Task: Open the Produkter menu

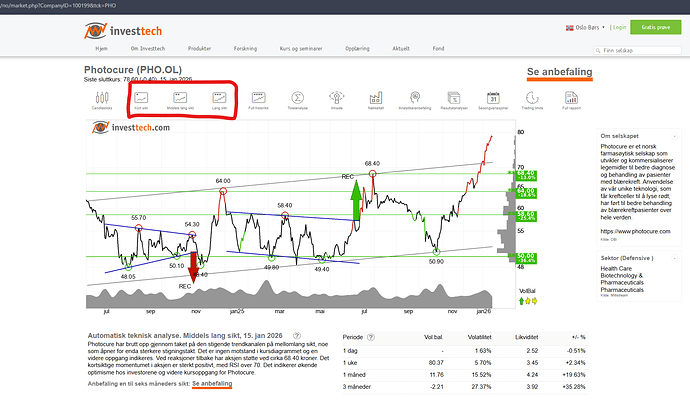Action: point(199,47)
